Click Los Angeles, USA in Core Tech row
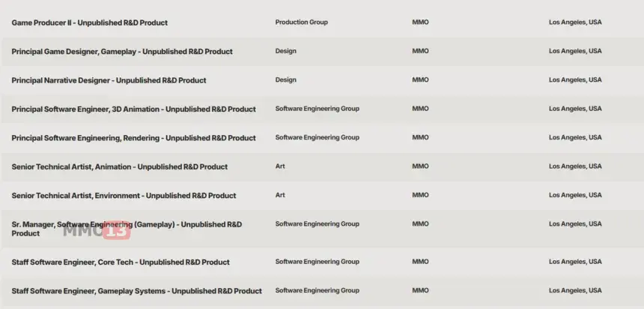 [x=574, y=262]
